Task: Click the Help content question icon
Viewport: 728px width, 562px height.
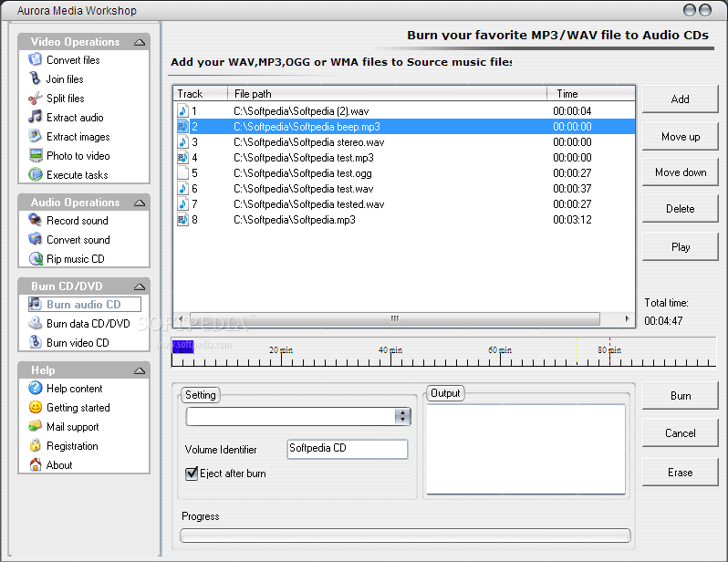Action: [36, 388]
